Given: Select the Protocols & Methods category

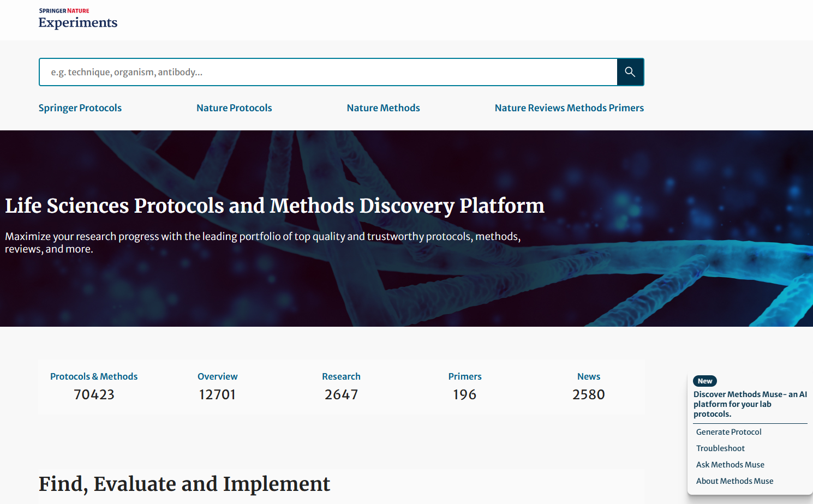Looking at the screenshot, I should 94,376.
